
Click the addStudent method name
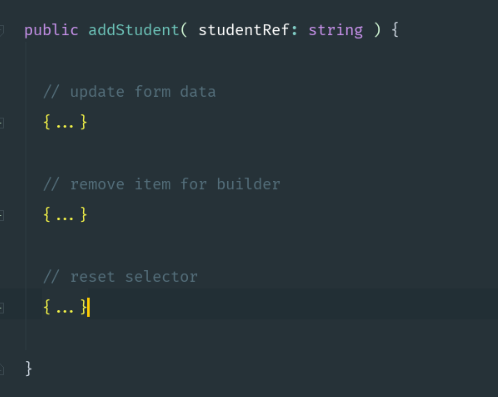[134, 30]
